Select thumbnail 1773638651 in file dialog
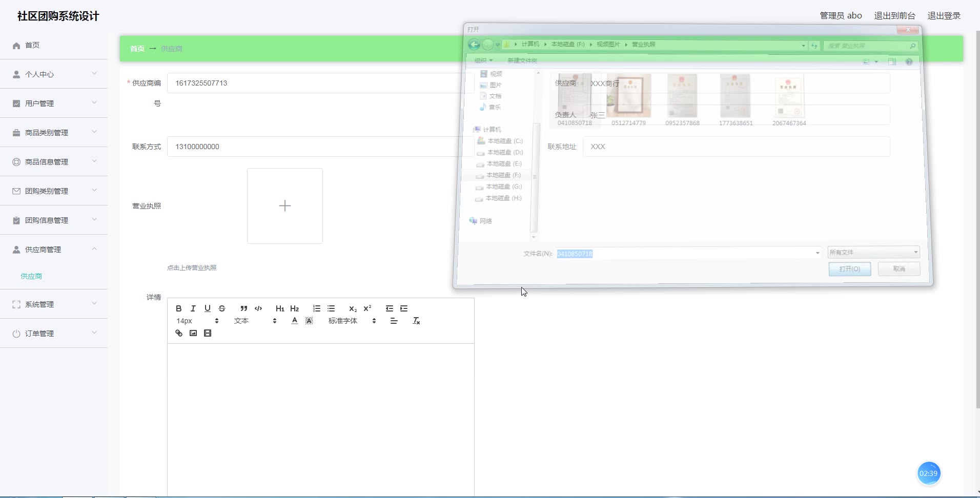Image resolution: width=980 pixels, height=498 pixels. click(x=736, y=100)
